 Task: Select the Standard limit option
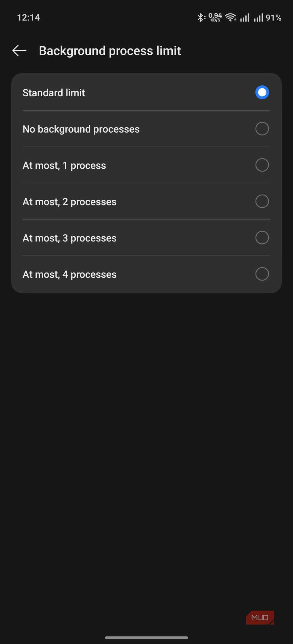tap(146, 92)
